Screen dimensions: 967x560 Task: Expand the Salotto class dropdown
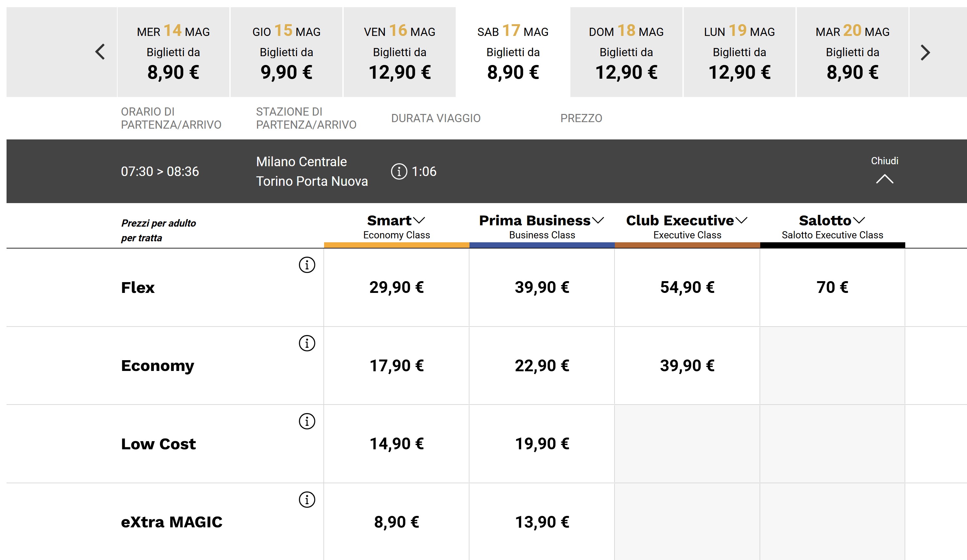[x=859, y=220]
